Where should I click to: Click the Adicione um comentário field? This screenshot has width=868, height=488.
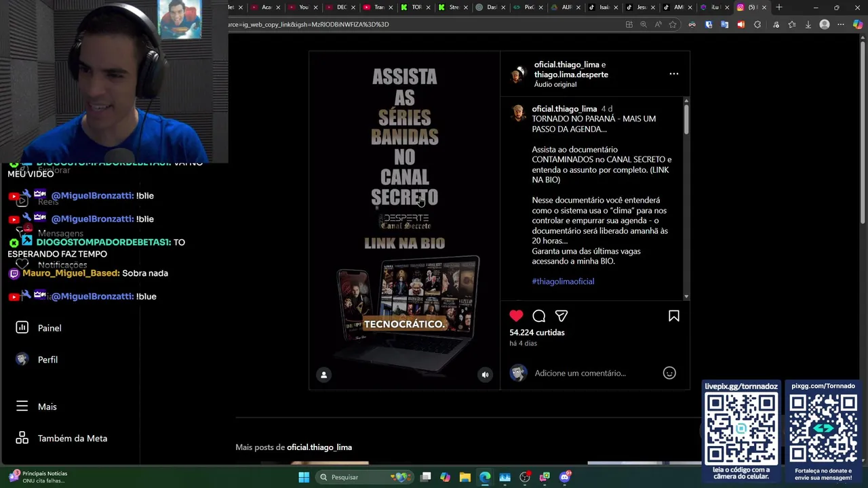click(x=580, y=373)
